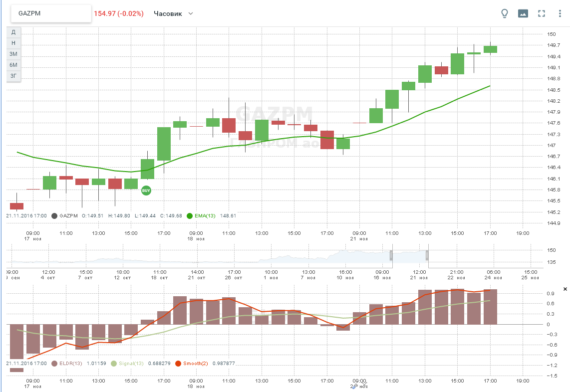Image resolution: width=570 pixels, height=392 pixels.
Task: Click the Signal value 0.688279
Action: pyautogui.click(x=159, y=363)
